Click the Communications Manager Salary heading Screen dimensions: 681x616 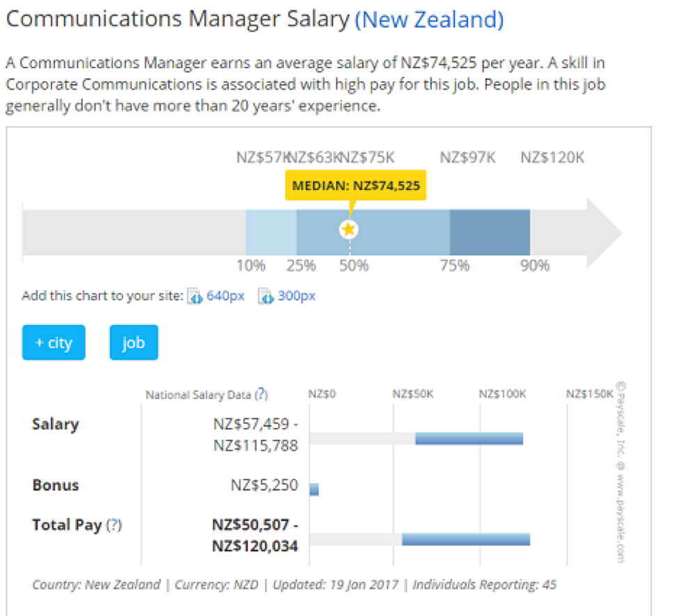click(x=177, y=19)
